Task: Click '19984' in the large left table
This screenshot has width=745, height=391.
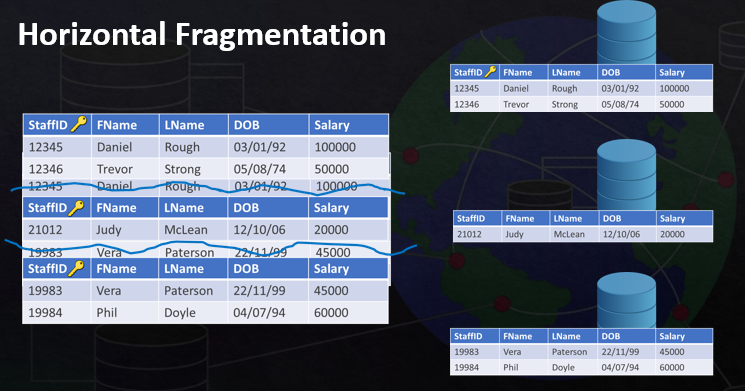Action: [45, 313]
